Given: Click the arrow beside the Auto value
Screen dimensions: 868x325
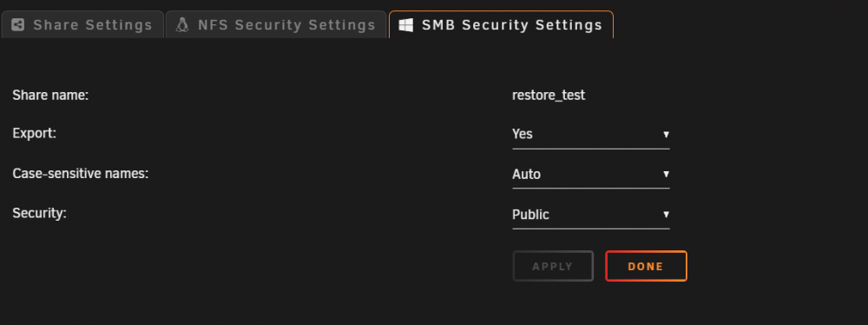Looking at the screenshot, I should point(666,175).
